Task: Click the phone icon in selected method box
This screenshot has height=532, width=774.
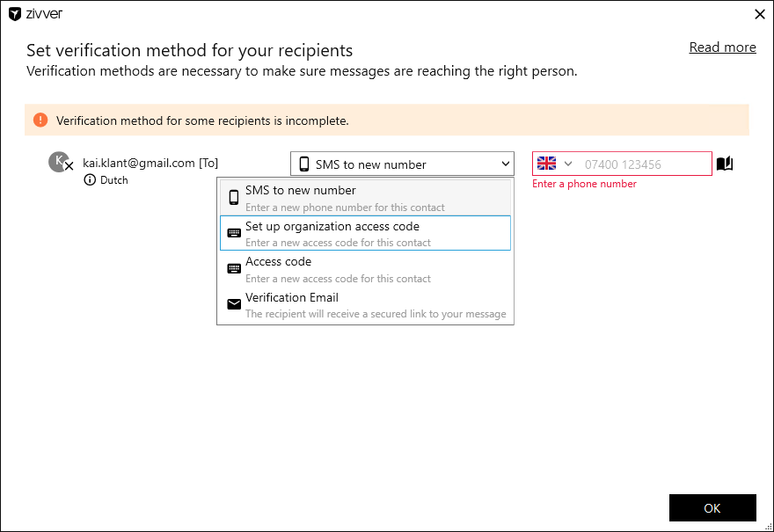Action: [x=304, y=164]
